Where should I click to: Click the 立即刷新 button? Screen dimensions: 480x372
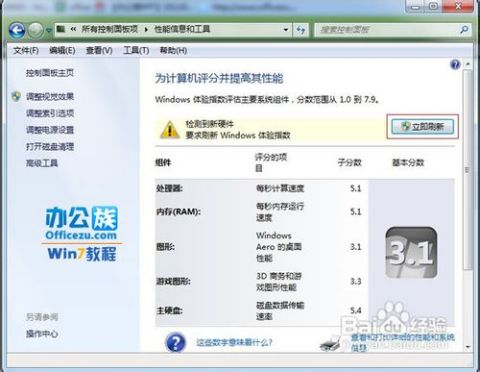pyautogui.click(x=423, y=127)
